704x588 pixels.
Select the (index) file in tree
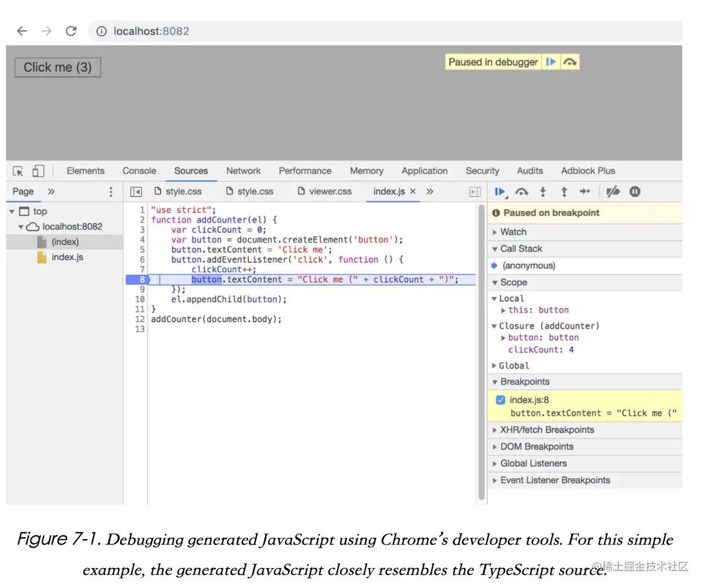click(65, 242)
